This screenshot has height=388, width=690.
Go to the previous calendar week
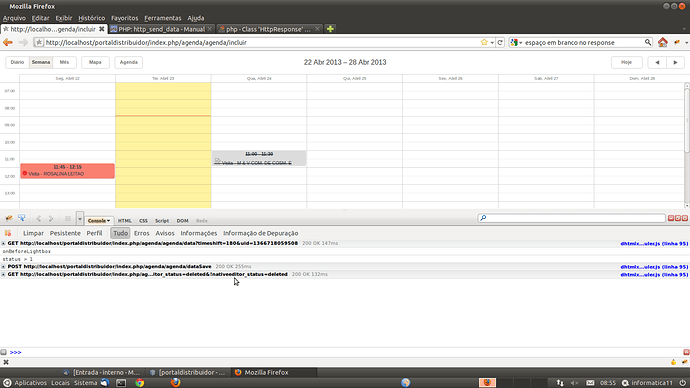(657, 62)
